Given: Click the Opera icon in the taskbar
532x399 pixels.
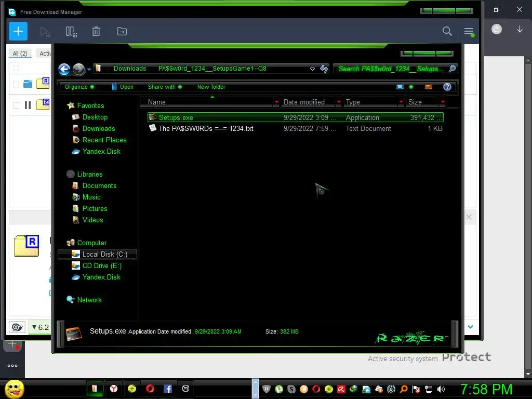Looking at the screenshot, I should point(150,389).
